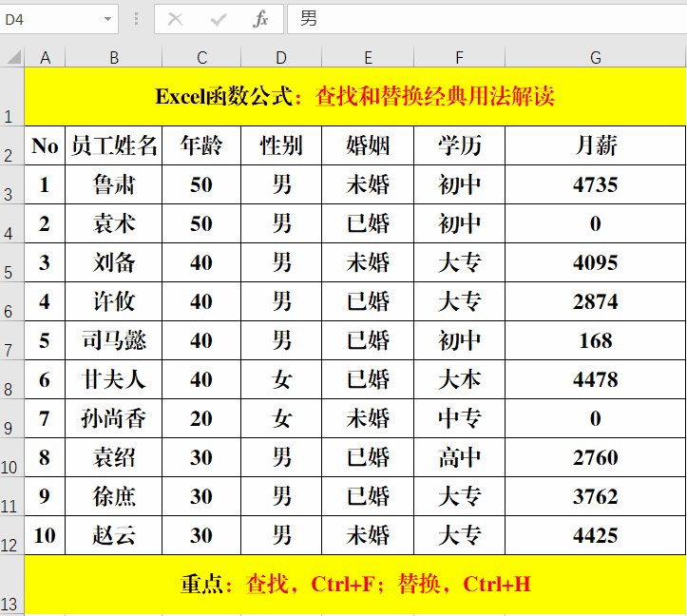Select row 12 header
Viewport: 687px width, 616px height.
[11, 535]
